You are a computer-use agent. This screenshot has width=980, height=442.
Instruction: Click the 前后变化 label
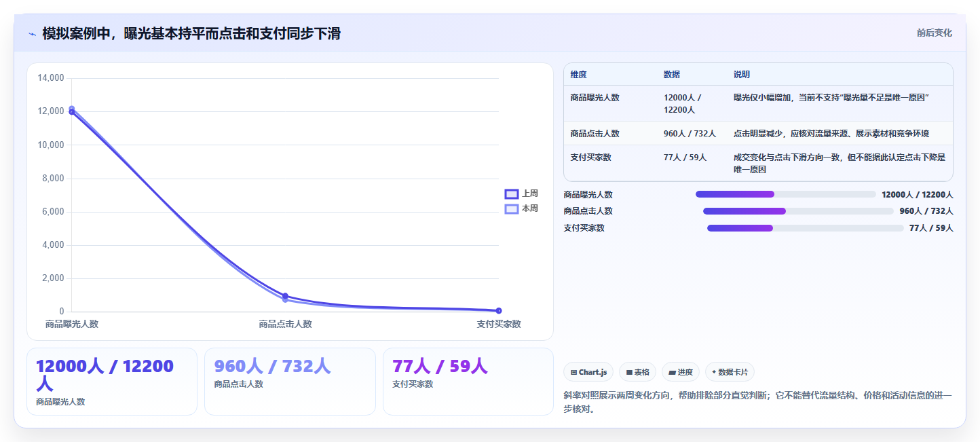[934, 33]
